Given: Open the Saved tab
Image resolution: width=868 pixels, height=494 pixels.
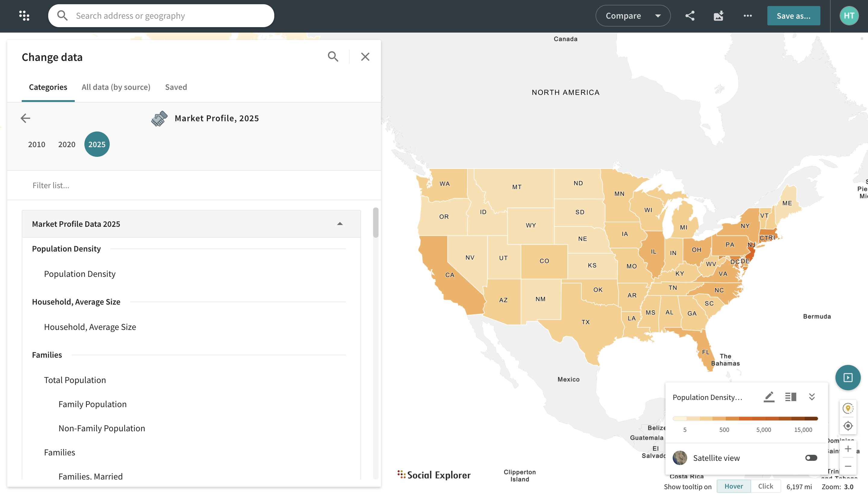Looking at the screenshot, I should tap(176, 87).
